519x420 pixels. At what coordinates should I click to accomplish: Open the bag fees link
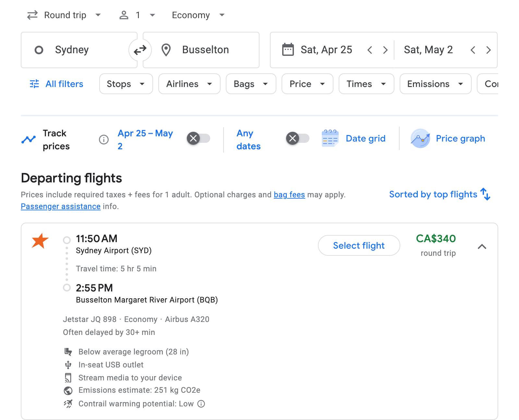click(x=289, y=195)
